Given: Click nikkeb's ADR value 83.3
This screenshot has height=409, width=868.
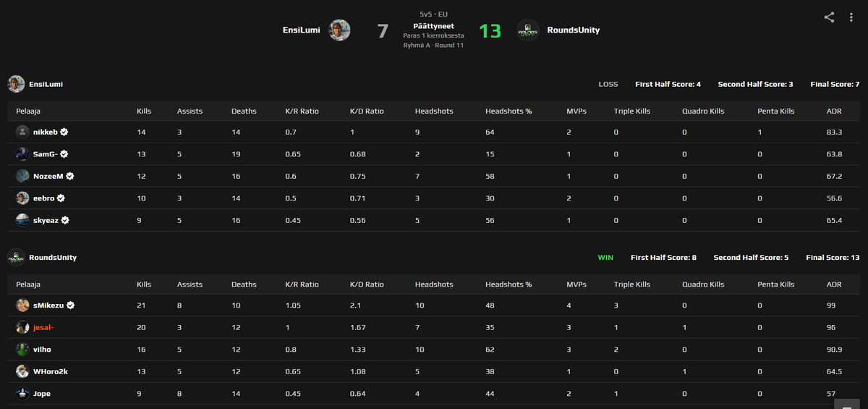Looking at the screenshot, I should pos(834,132).
